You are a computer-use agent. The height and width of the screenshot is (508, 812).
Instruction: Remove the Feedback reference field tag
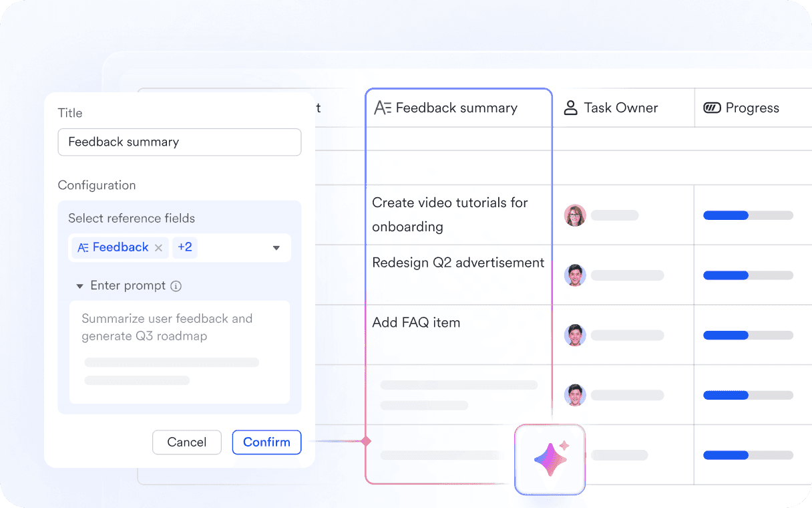click(x=158, y=247)
